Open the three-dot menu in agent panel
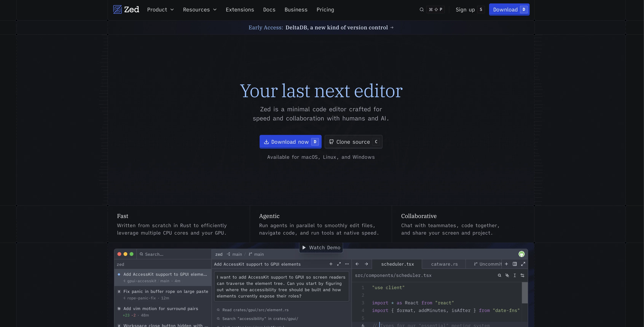 pyautogui.click(x=347, y=264)
